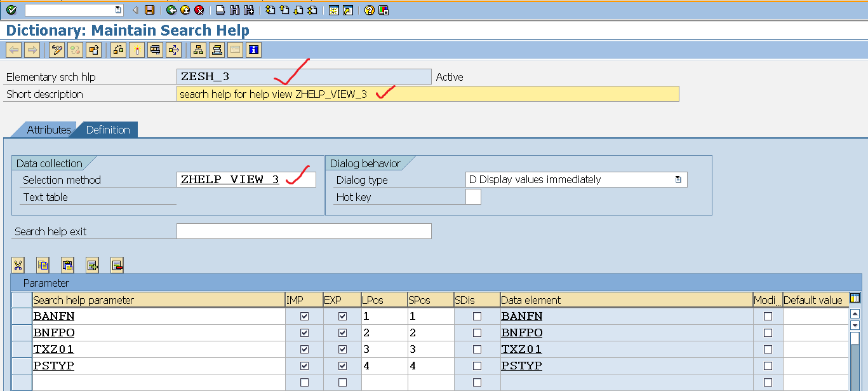The width and height of the screenshot is (868, 391).
Task: Save the search help via the diskette icon
Action: 150,9
